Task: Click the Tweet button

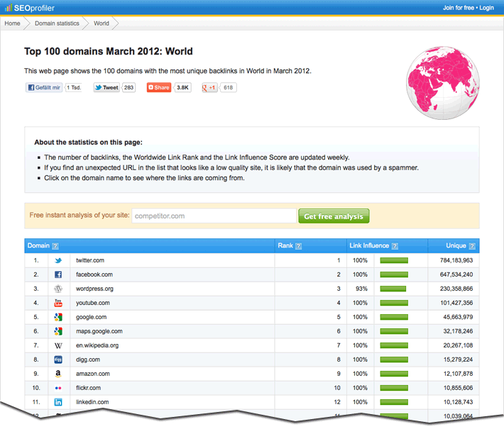Action: (106, 87)
